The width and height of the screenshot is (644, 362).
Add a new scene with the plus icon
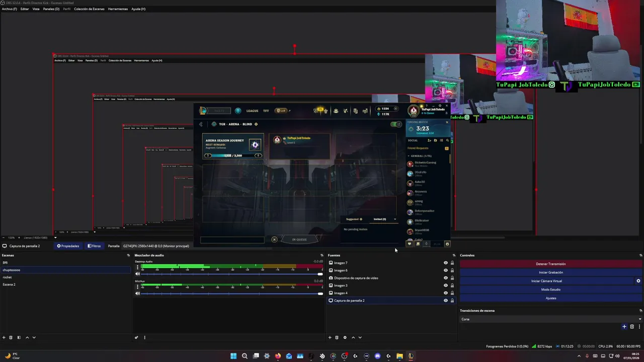click(4, 337)
